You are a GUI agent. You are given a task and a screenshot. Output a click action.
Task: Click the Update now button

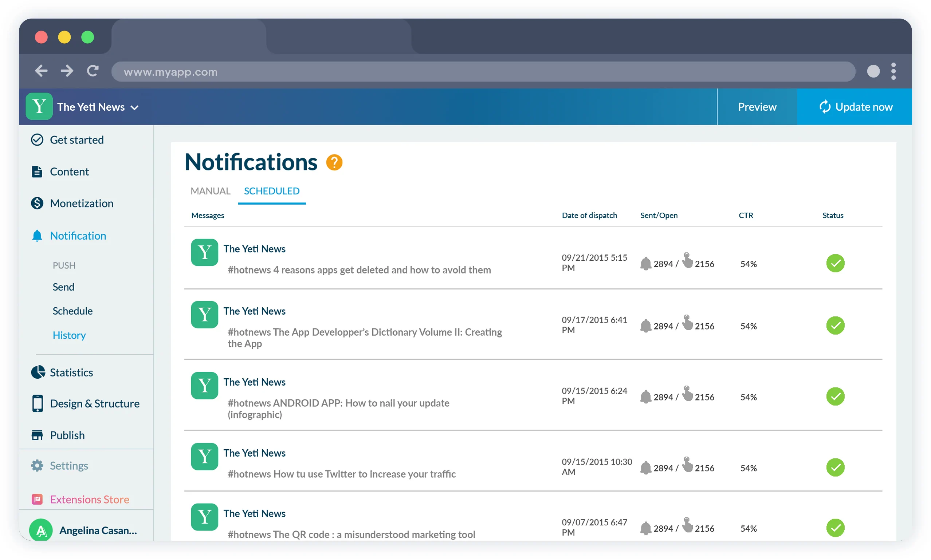(x=855, y=107)
